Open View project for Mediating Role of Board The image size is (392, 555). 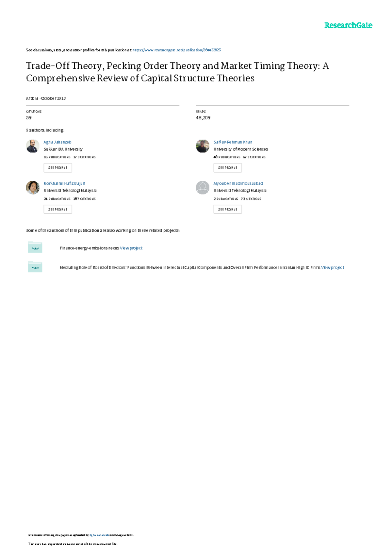pos(333,268)
